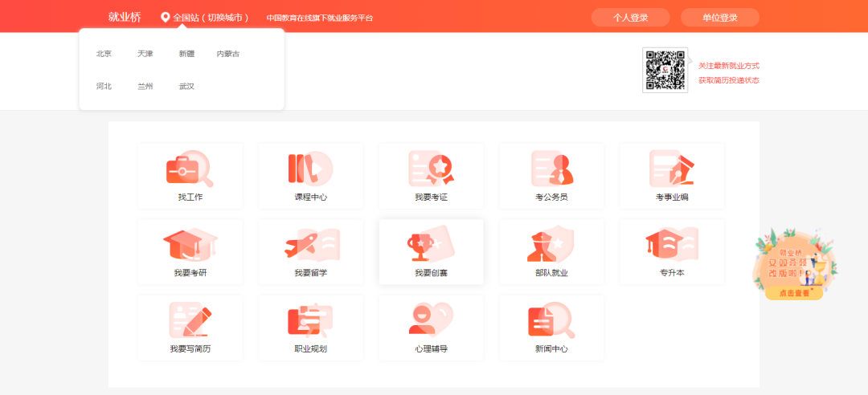Click the 我要创赛 label

(x=432, y=273)
